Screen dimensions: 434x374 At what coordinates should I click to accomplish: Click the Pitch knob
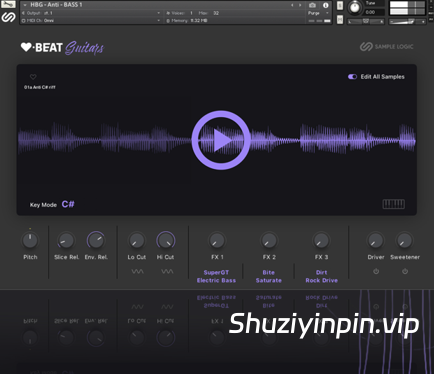point(30,241)
